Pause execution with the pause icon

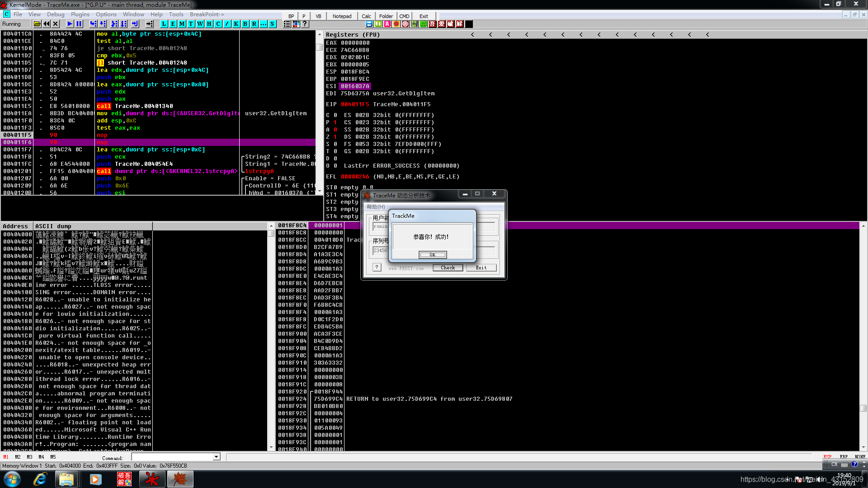click(x=79, y=24)
